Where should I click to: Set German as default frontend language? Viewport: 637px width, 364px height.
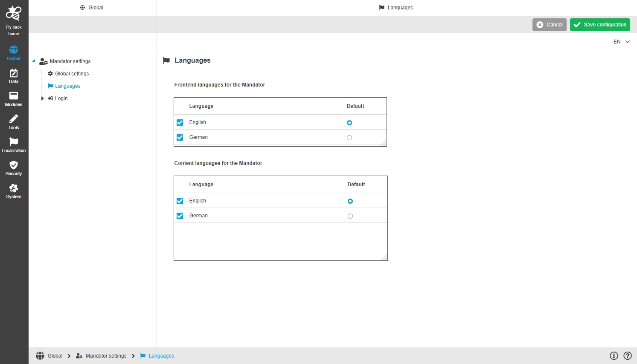[x=349, y=138]
